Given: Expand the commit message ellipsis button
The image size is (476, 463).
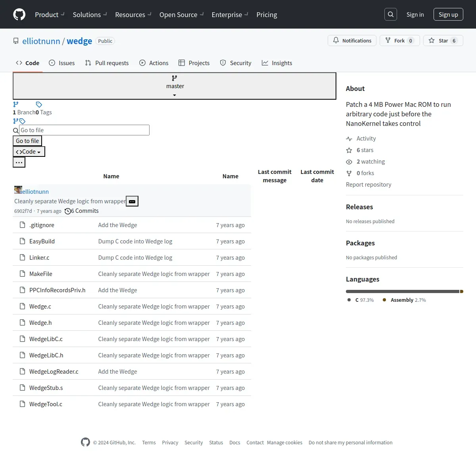Looking at the screenshot, I should (x=132, y=201).
